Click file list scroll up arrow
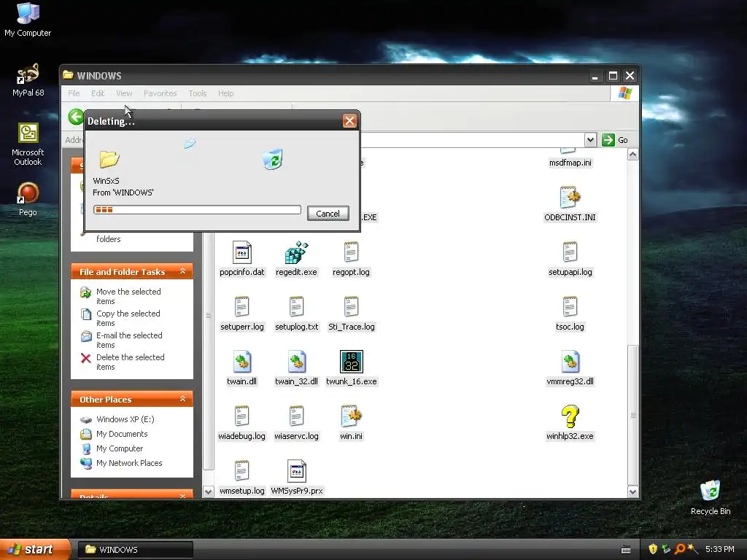747x560 pixels. (x=632, y=155)
